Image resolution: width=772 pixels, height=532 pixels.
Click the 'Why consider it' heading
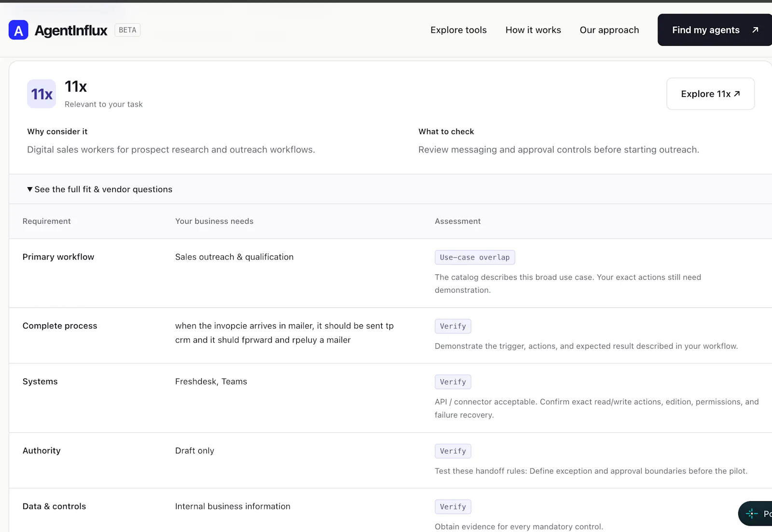[57, 132]
